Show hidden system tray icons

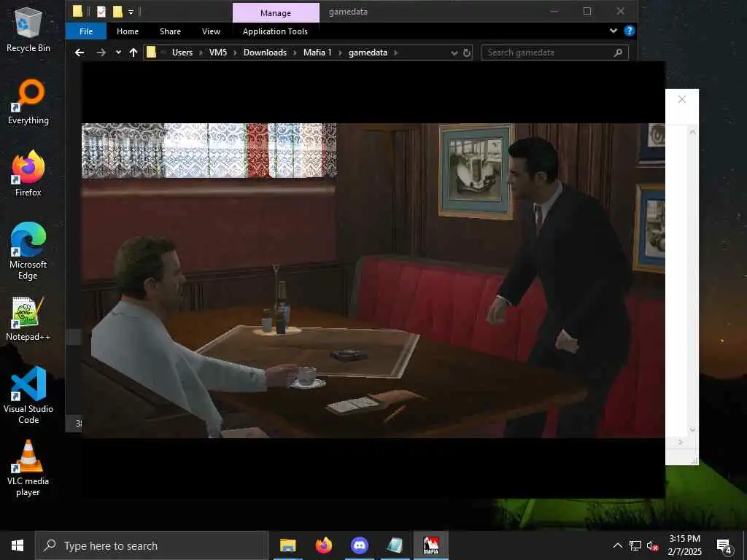click(x=617, y=545)
